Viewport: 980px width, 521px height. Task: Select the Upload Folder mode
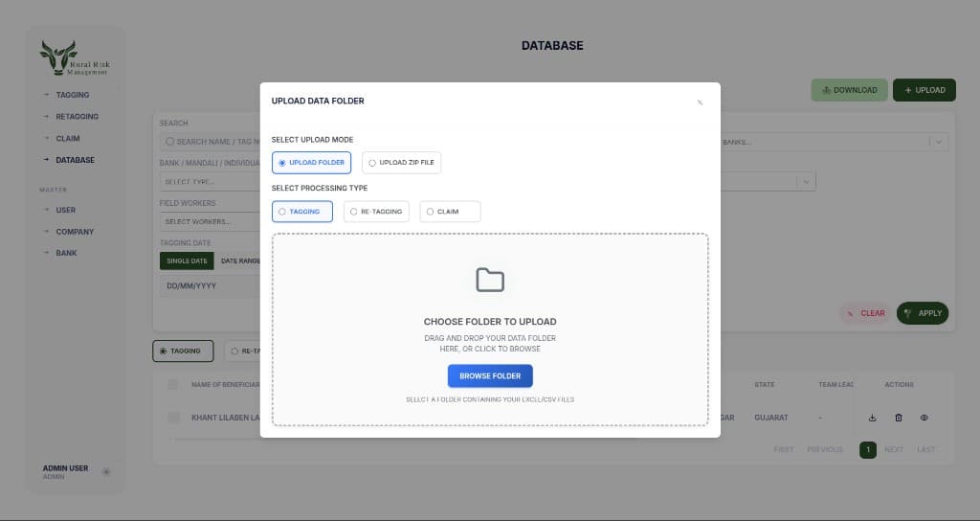(x=311, y=163)
